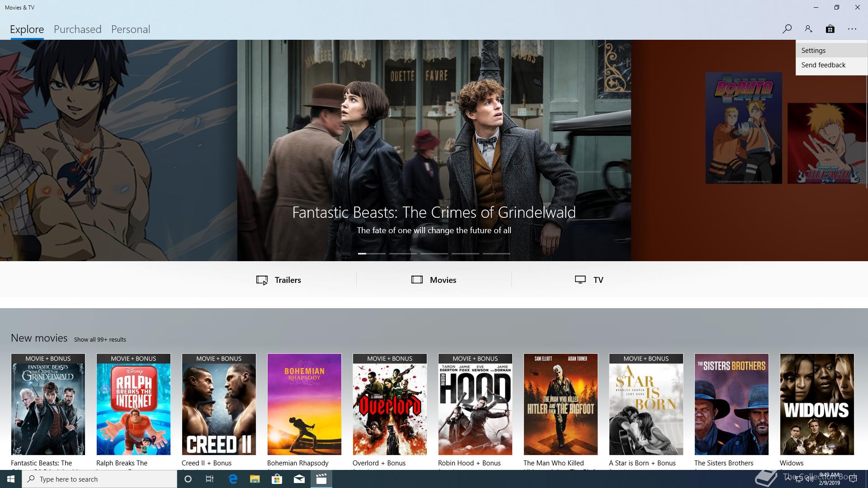Click the Ralph Breaks The title text

(122, 463)
